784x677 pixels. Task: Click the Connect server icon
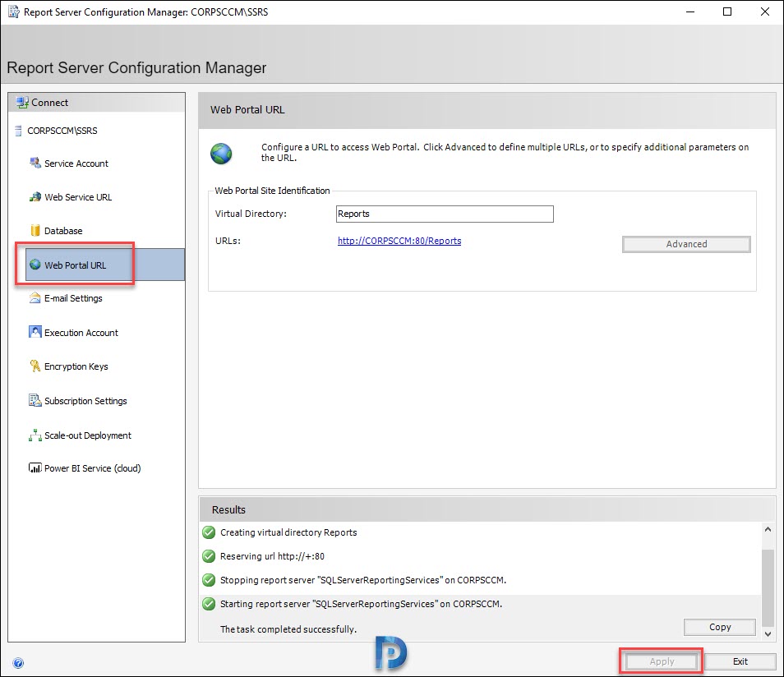[x=22, y=103]
